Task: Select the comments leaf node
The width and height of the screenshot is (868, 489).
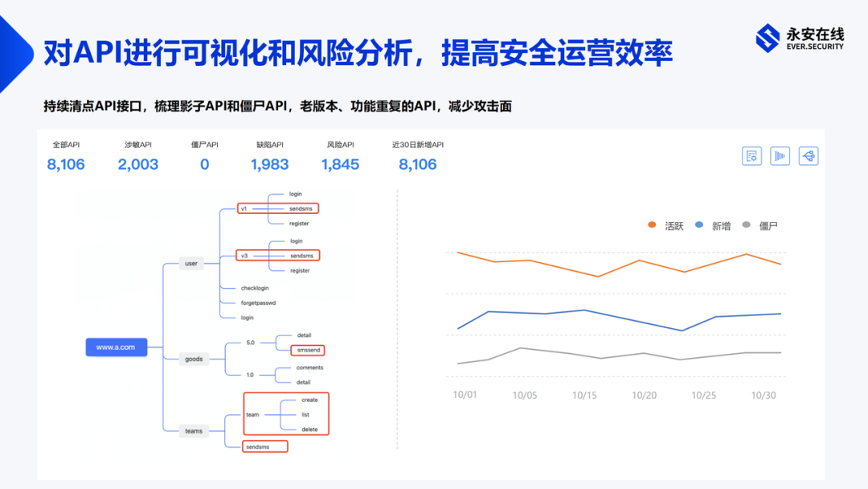Action: point(309,368)
